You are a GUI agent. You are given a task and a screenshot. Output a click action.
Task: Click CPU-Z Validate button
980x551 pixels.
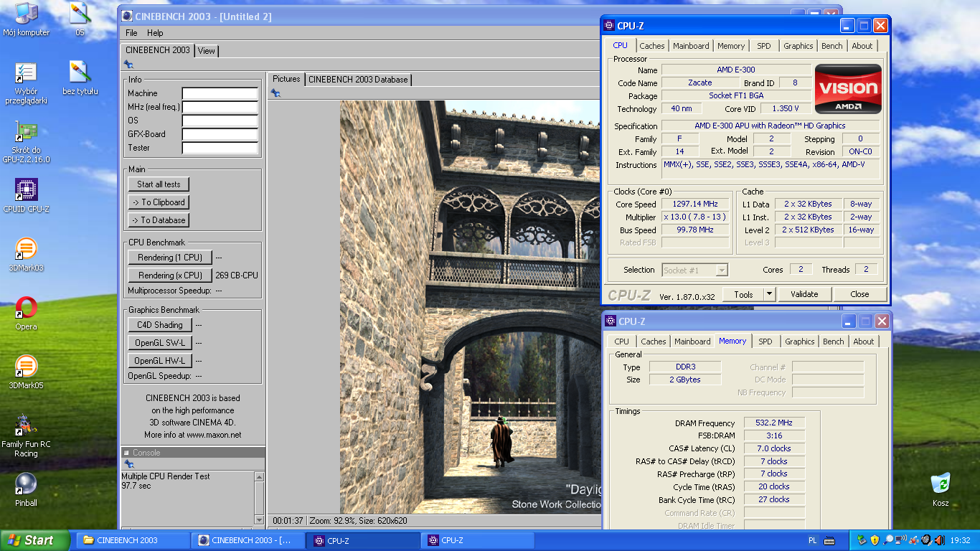804,294
